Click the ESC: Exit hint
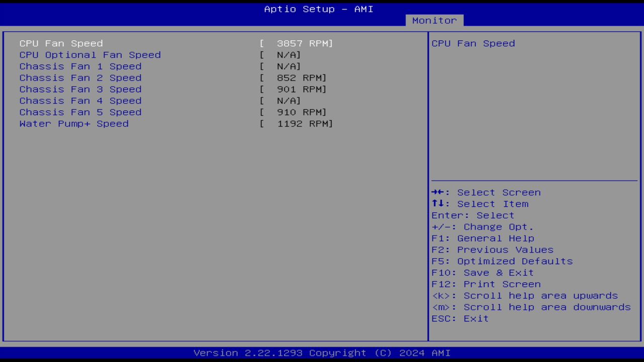The height and width of the screenshot is (362, 644). point(460,319)
